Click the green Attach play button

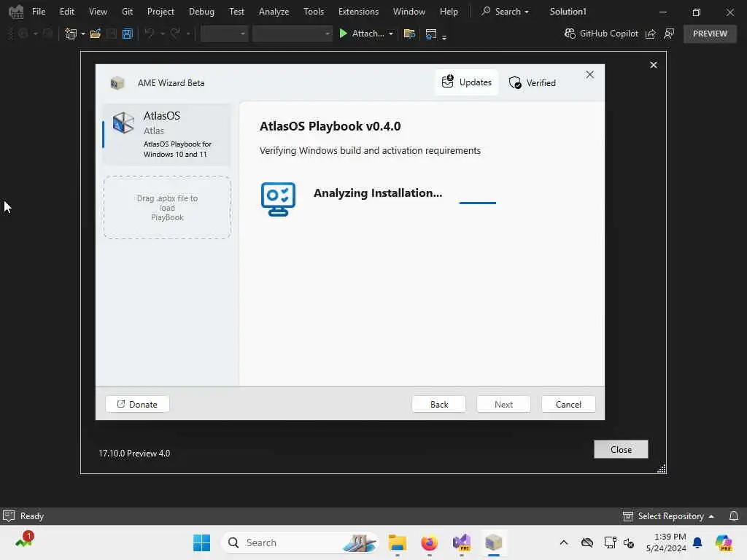pyautogui.click(x=343, y=34)
